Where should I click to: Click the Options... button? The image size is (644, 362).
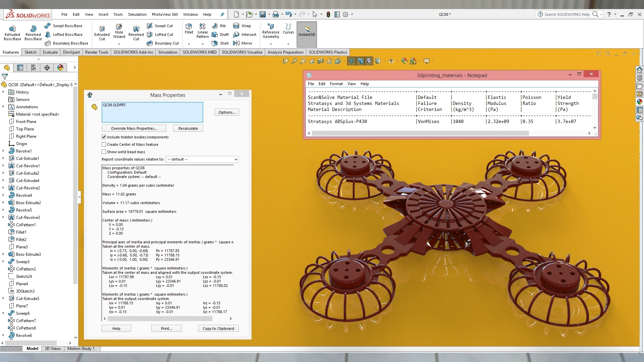[x=227, y=112]
